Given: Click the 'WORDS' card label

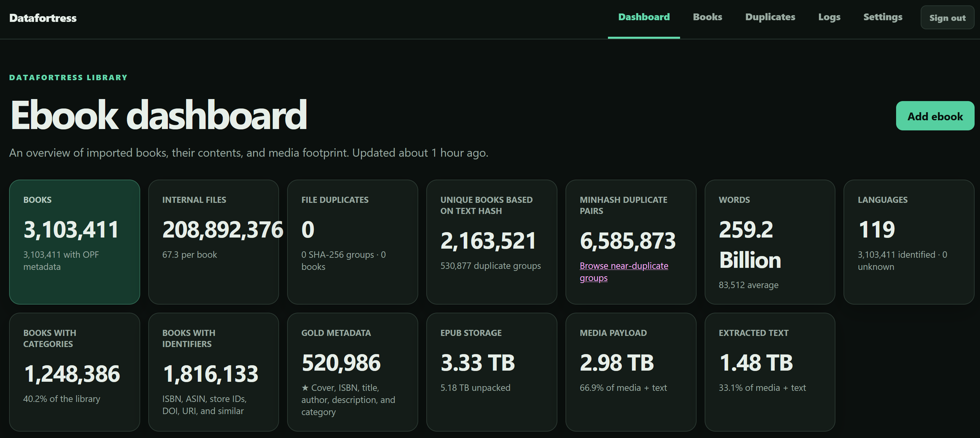Looking at the screenshot, I should click(x=734, y=200).
